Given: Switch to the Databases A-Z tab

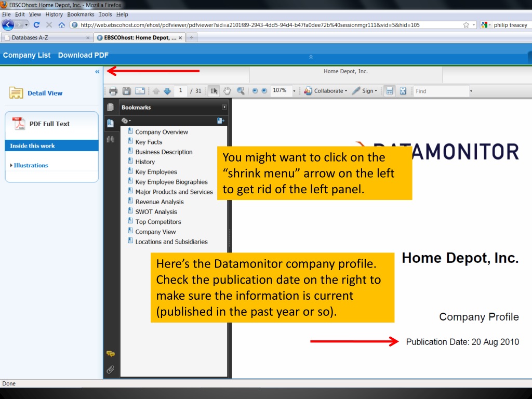Looking at the screenshot, I should (47, 37).
